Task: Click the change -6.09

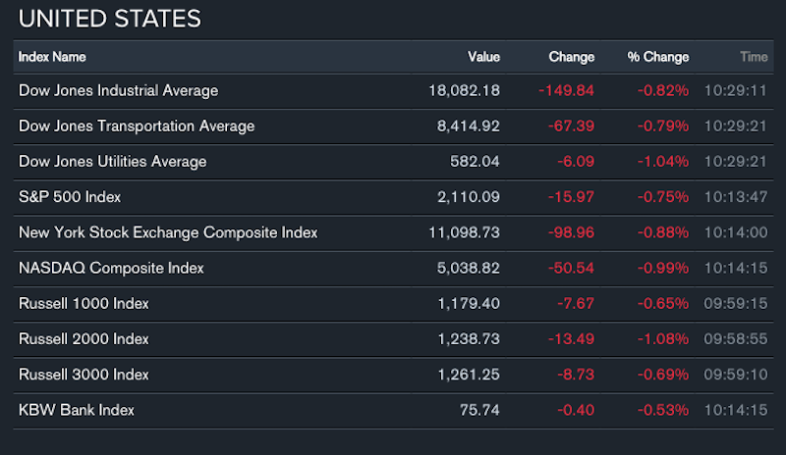Action: point(575,162)
